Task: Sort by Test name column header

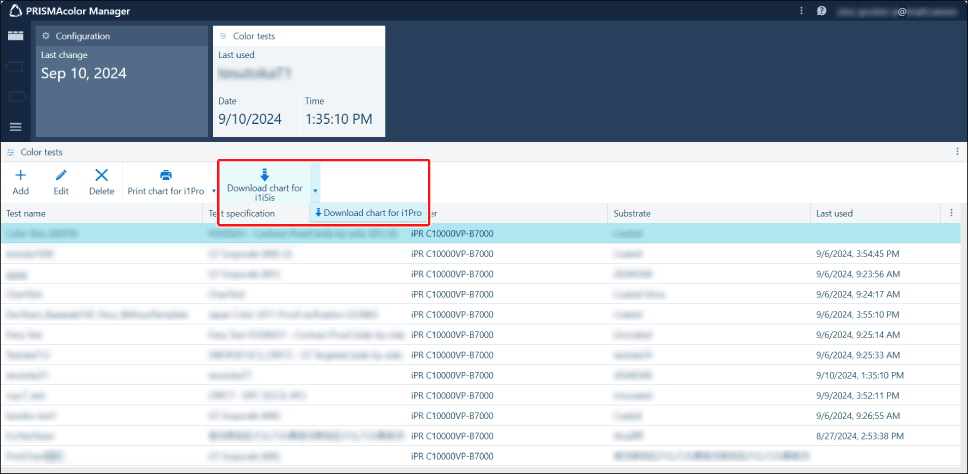Action: pos(26,213)
